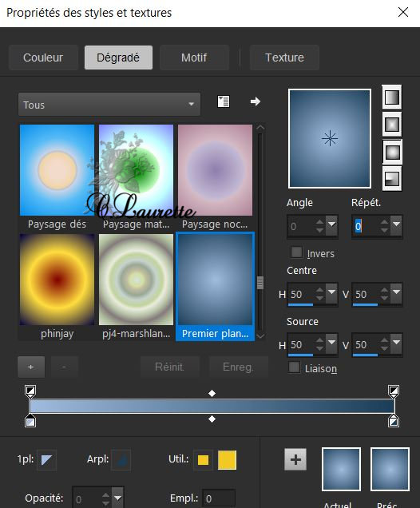Select the phinjay gradient thumbnail

click(57, 280)
